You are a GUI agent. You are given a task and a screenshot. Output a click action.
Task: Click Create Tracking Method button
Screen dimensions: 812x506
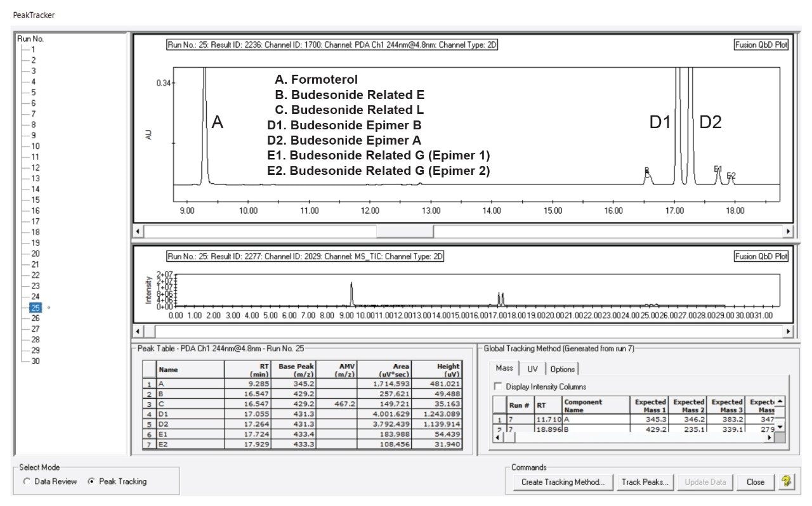[x=563, y=482]
